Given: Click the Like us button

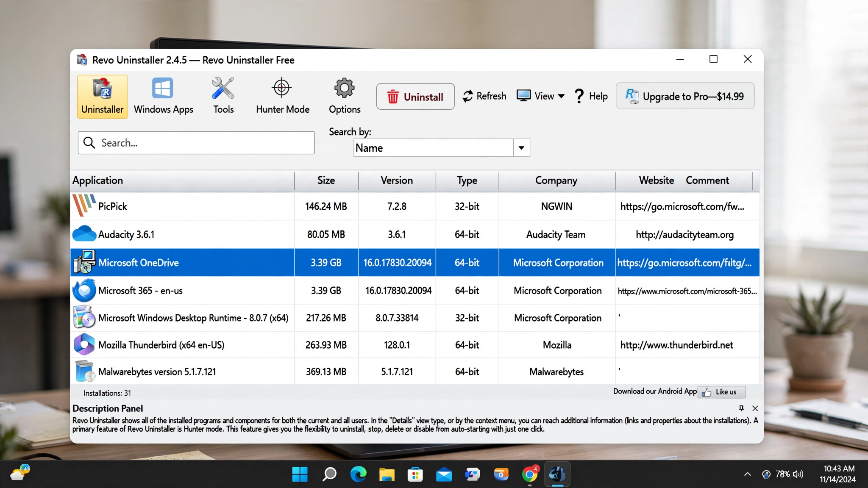Looking at the screenshot, I should (721, 392).
